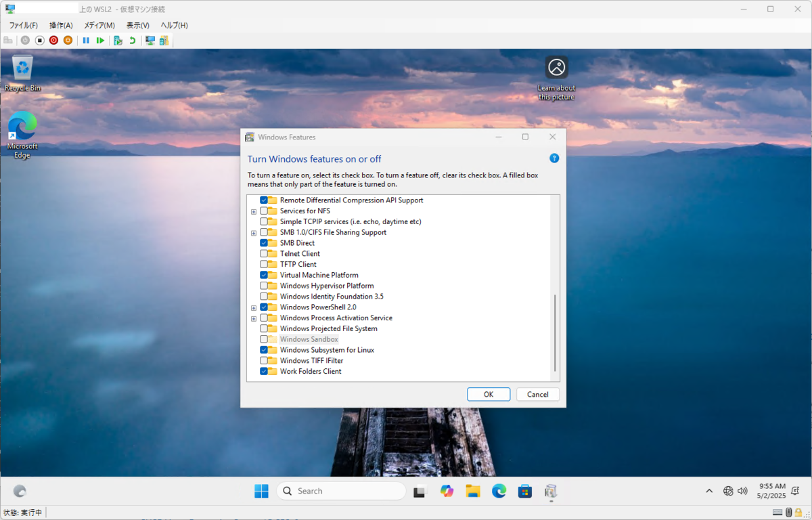The height and width of the screenshot is (520, 812).
Task: Open the Recycle Bin desktop icon
Action: (x=23, y=74)
